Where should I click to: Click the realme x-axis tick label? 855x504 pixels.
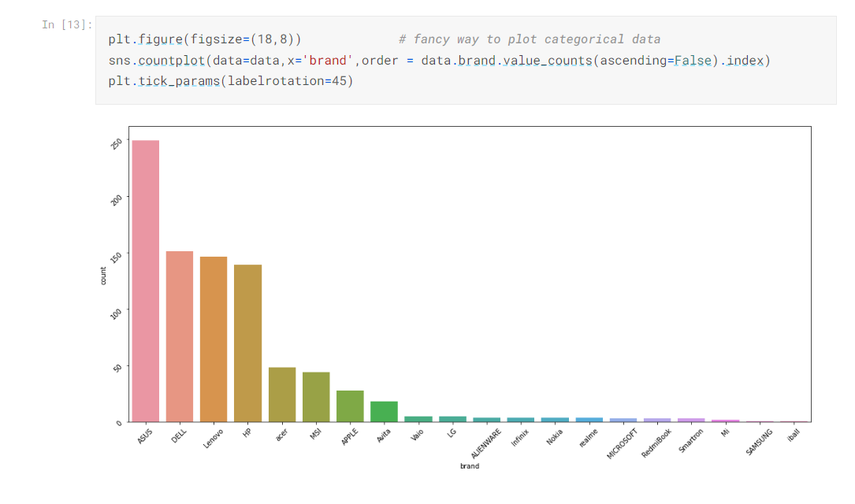[588, 438]
